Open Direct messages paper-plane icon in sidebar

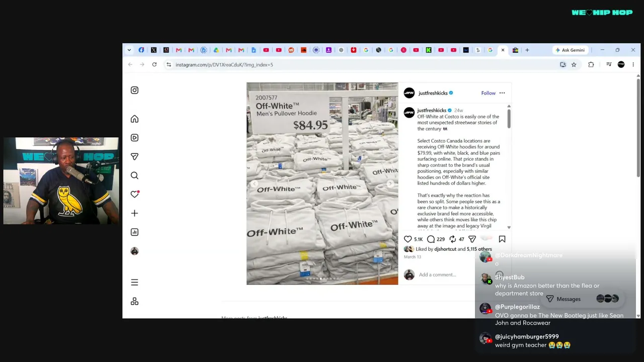pos(134,157)
